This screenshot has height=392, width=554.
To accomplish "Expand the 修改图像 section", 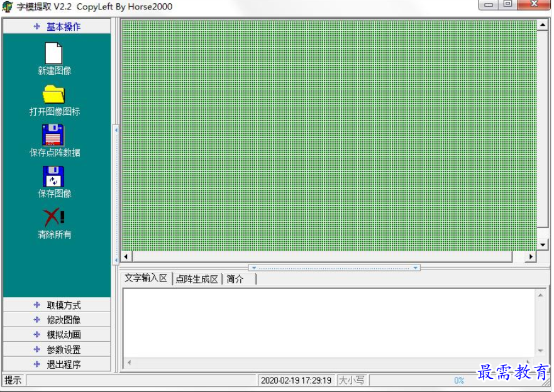I will [57, 320].
